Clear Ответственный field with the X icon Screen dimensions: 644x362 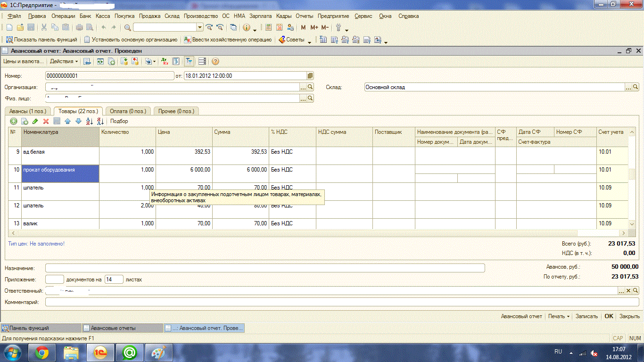628,291
